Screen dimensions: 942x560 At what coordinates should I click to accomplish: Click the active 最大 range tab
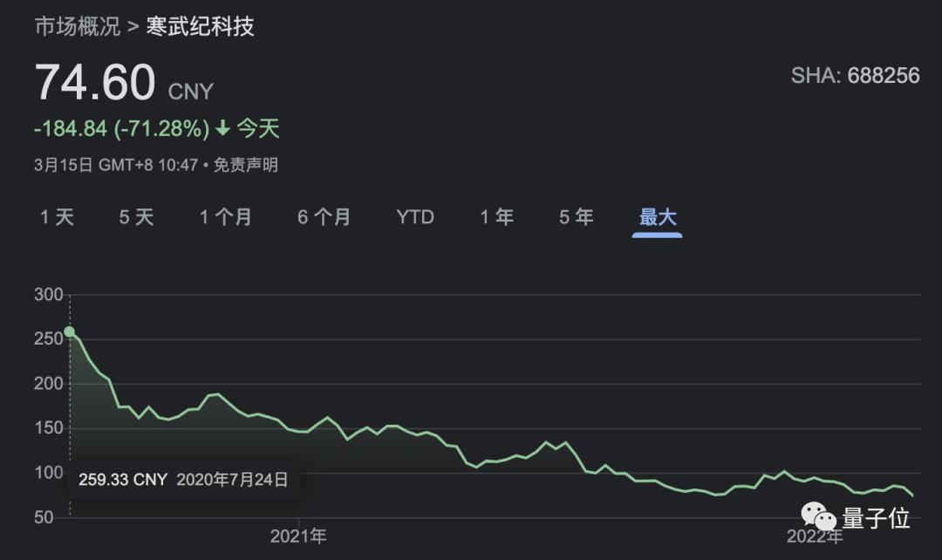pos(658,217)
